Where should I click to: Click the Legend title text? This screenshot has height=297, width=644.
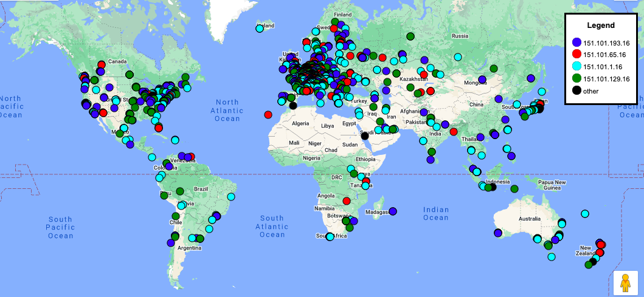coord(601,26)
